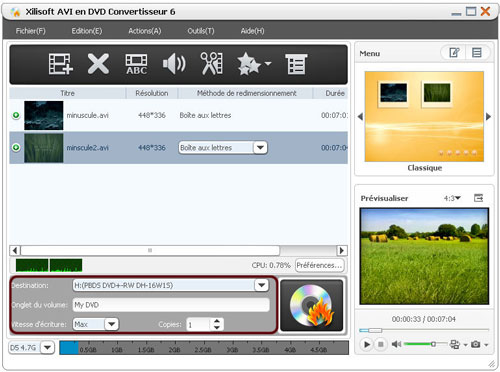The image size is (500, 372).
Task: Click the Préférences... button
Action: tap(319, 265)
